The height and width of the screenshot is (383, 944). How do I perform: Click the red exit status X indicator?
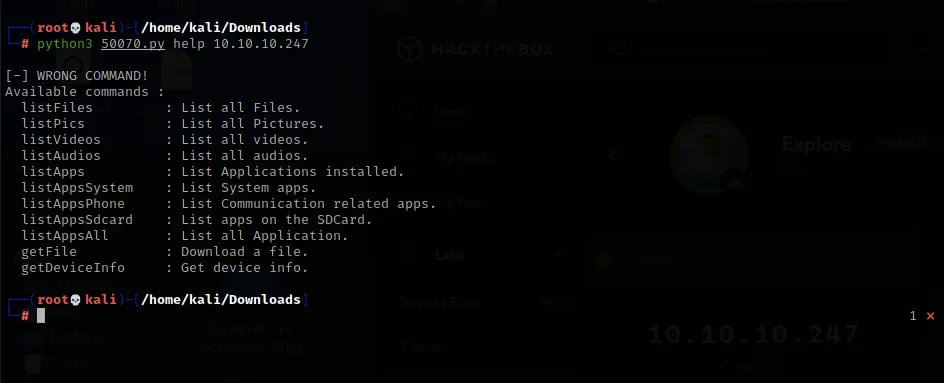(931, 316)
